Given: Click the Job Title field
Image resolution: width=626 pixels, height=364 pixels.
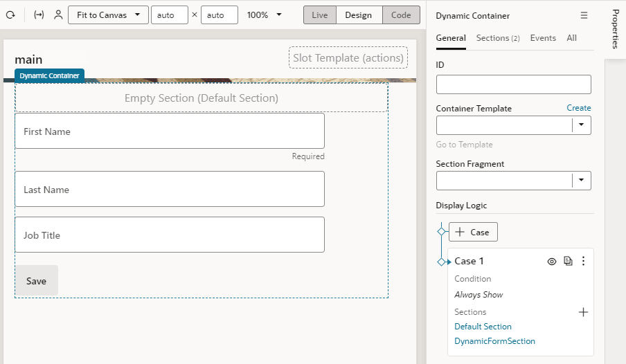Looking at the screenshot, I should (x=170, y=235).
